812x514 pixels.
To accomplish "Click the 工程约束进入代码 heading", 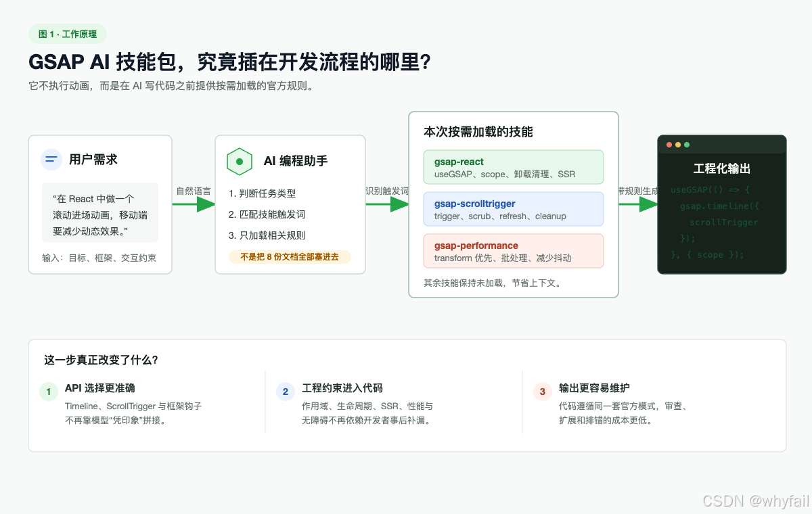I will pyautogui.click(x=342, y=388).
